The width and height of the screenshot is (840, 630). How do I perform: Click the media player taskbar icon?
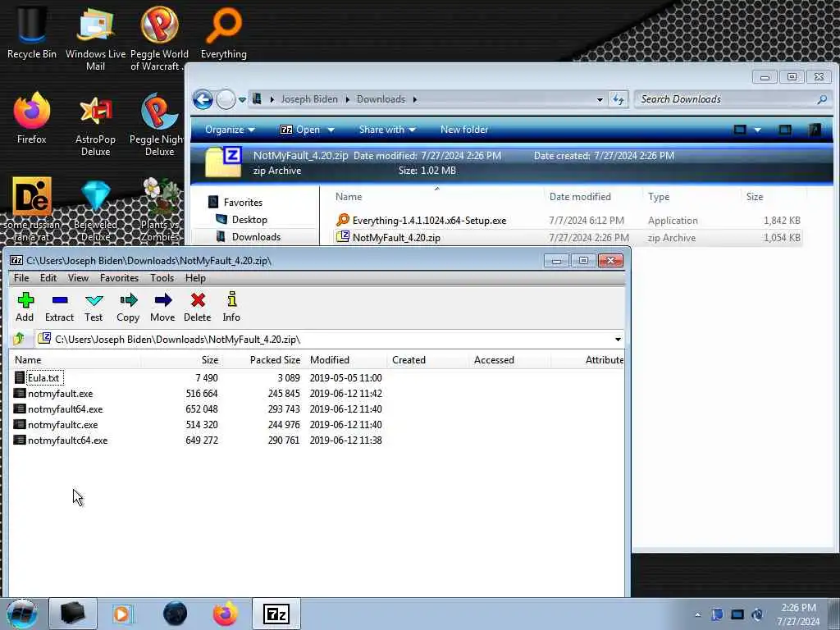pos(123,614)
